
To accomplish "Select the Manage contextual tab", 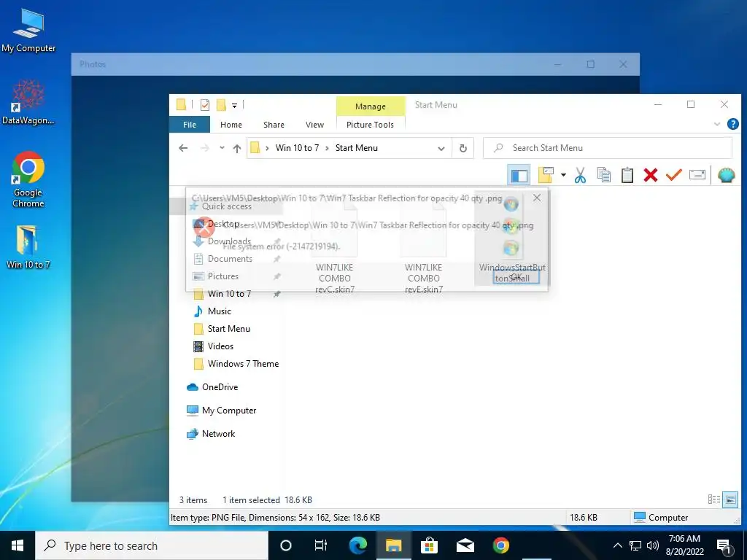I will tap(370, 106).
